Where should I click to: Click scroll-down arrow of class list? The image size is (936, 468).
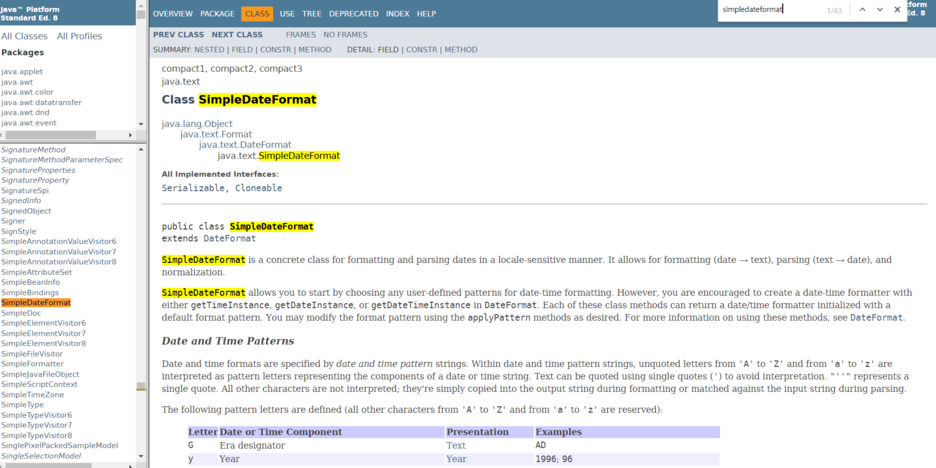(x=141, y=457)
